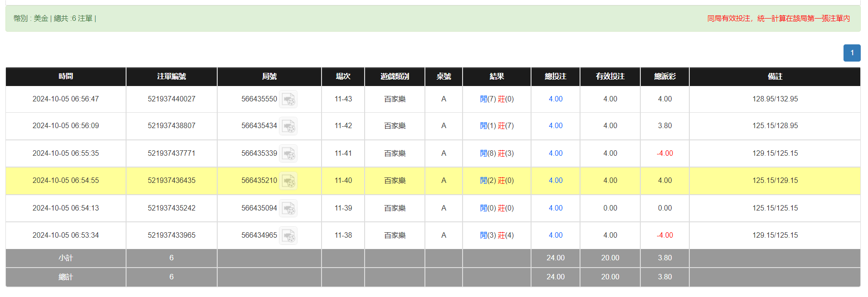Click bet number 521937433965
The width and height of the screenshot is (868, 297).
click(x=171, y=235)
